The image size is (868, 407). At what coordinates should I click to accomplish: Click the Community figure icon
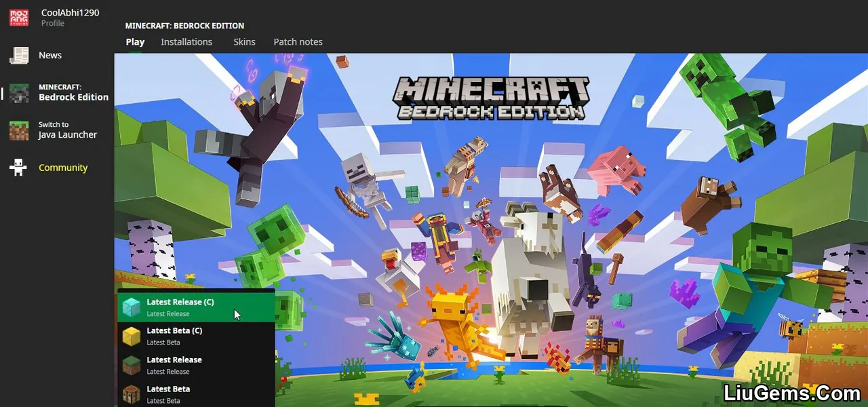pyautogui.click(x=18, y=168)
